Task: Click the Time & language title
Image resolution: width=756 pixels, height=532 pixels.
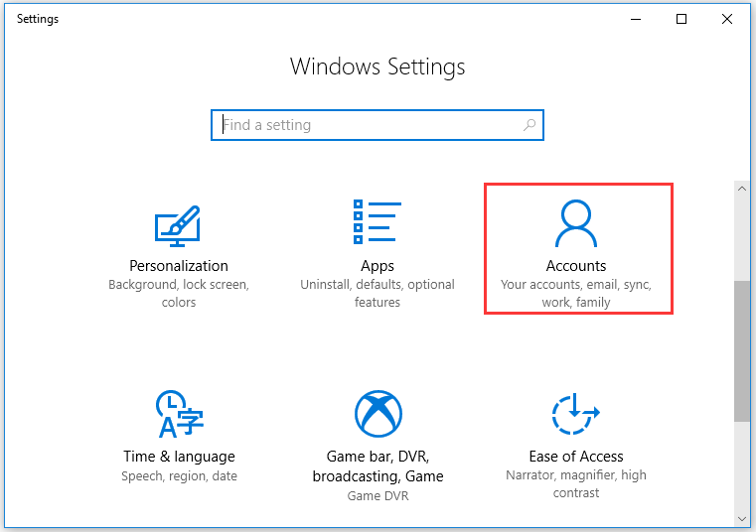Action: click(180, 457)
